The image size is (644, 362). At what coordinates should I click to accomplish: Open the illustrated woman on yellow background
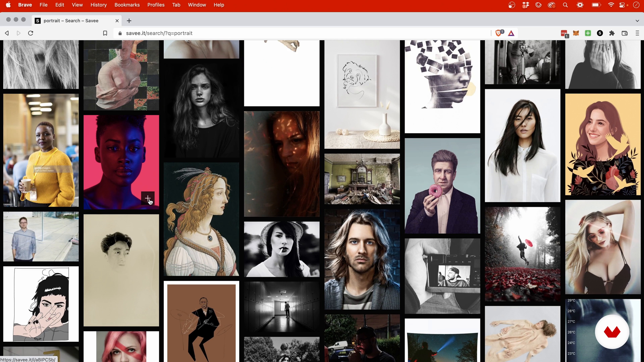pos(603,144)
